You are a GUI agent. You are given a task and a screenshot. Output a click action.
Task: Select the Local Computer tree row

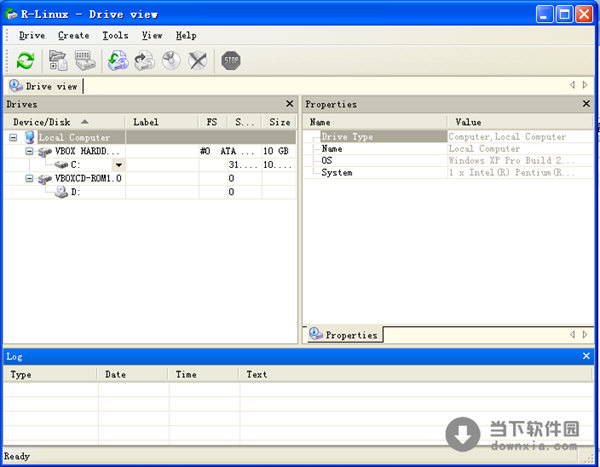[150, 137]
